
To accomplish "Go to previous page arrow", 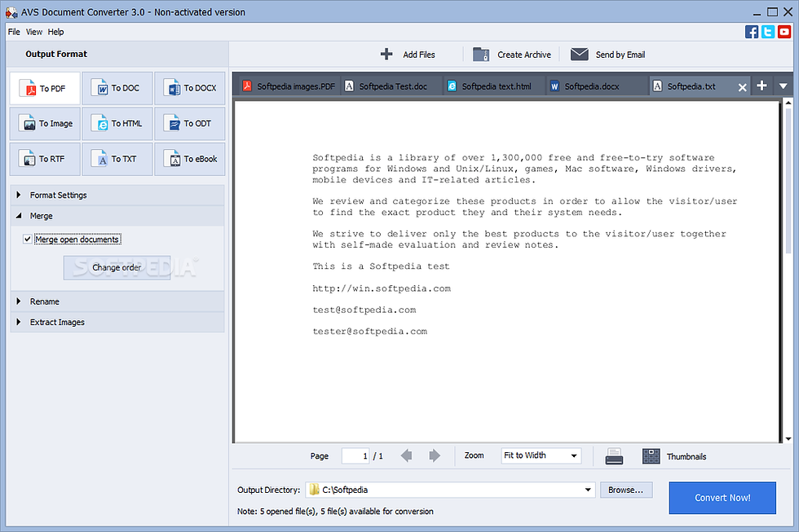I will (407, 455).
